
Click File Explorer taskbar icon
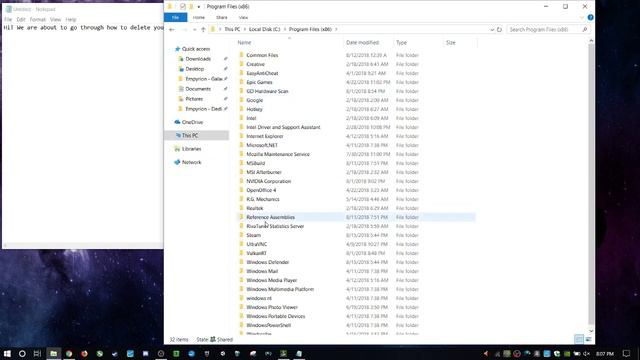point(53,353)
